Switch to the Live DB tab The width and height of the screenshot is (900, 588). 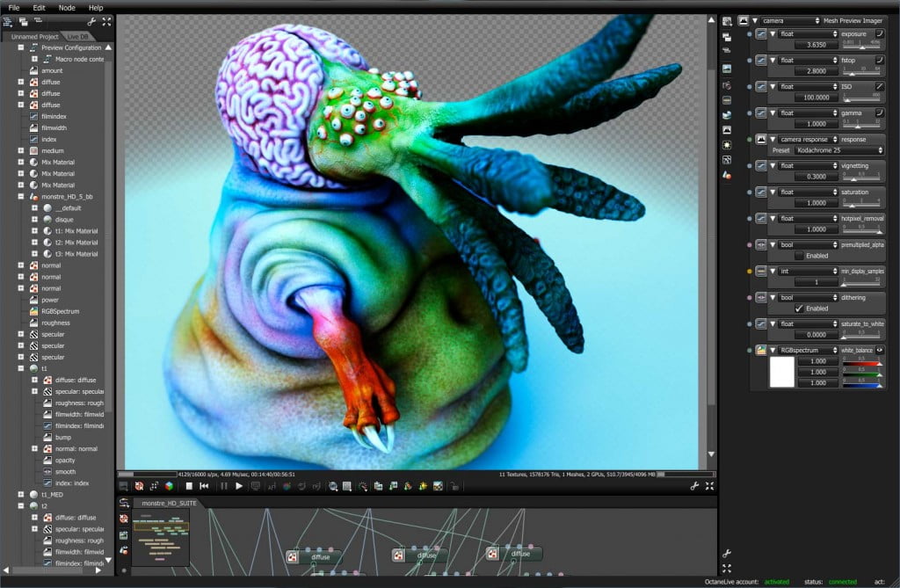coord(78,36)
